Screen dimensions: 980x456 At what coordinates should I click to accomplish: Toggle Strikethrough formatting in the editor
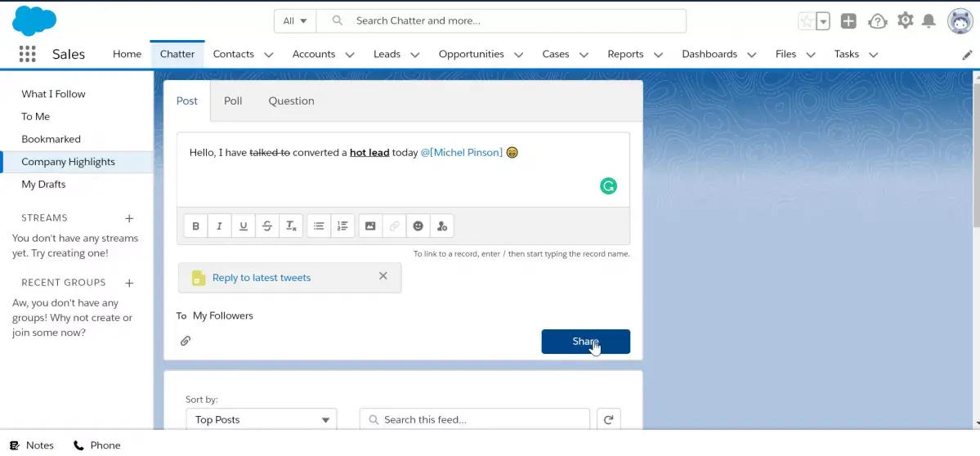267,226
